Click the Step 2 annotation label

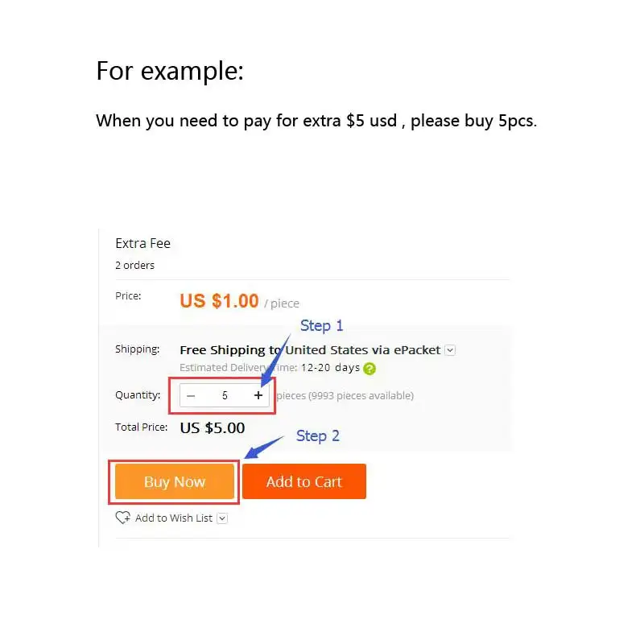[318, 436]
